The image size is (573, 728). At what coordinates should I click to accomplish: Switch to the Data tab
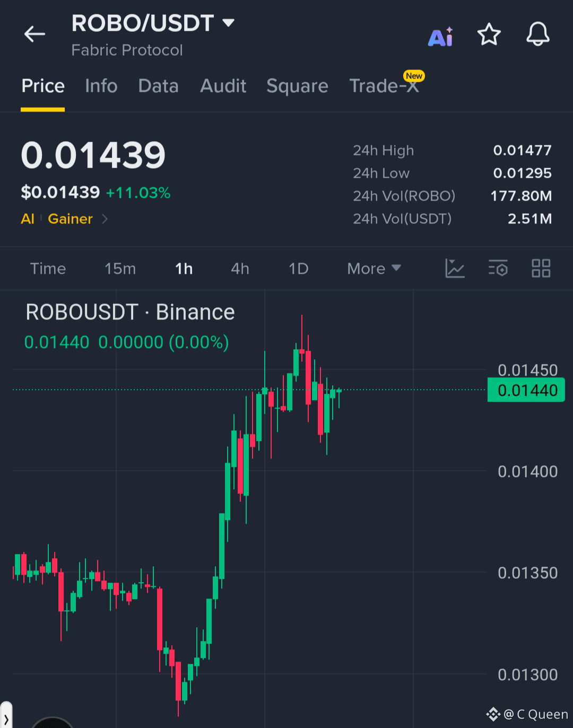(158, 86)
